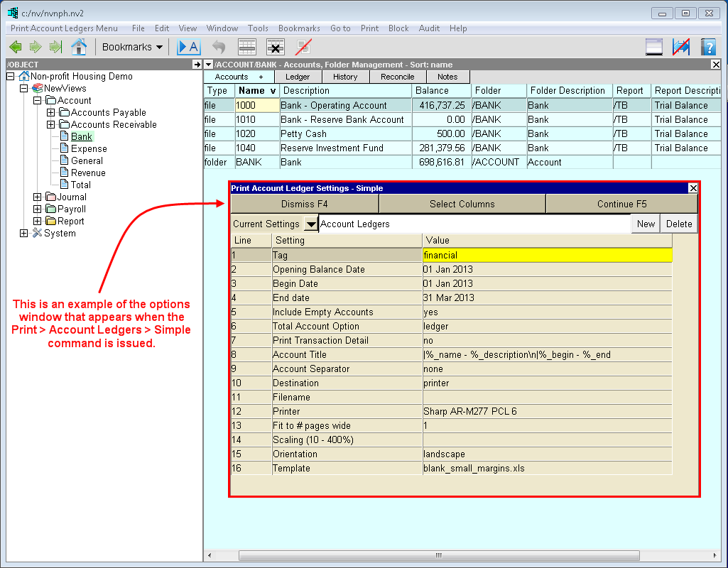This screenshot has width=728, height=568.
Task: Expand the Payroll folder in tree
Action: [x=38, y=209]
